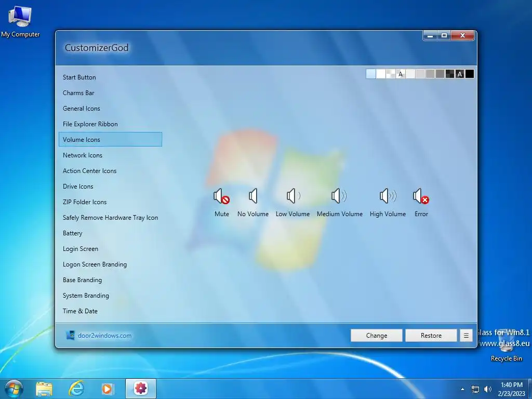Go to Drive Icons category
532x399 pixels.
[110, 187]
